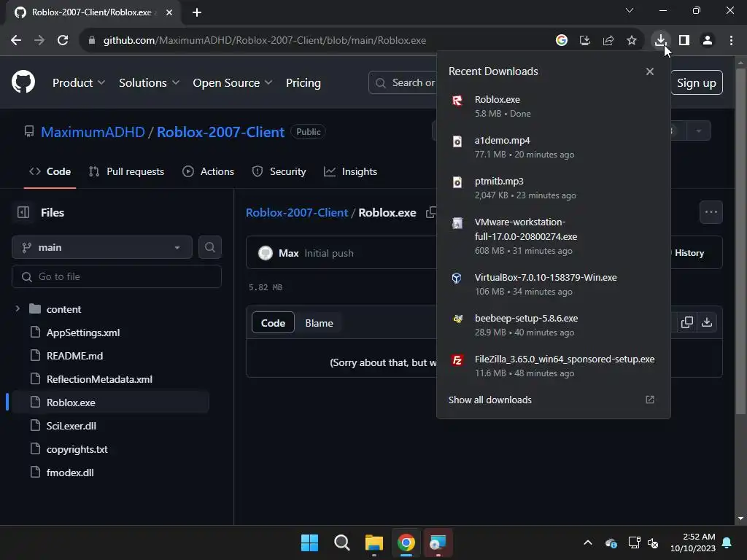Go back to previous page
This screenshot has height=560, width=747.
coord(16,40)
